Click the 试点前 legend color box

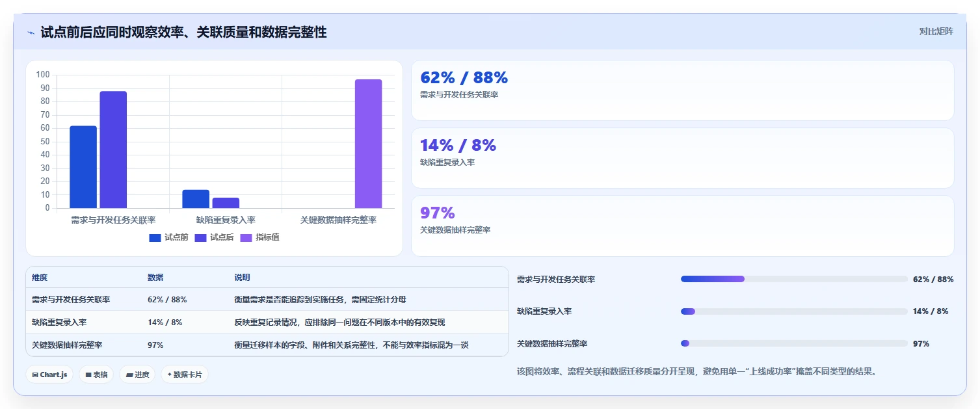[x=155, y=237]
